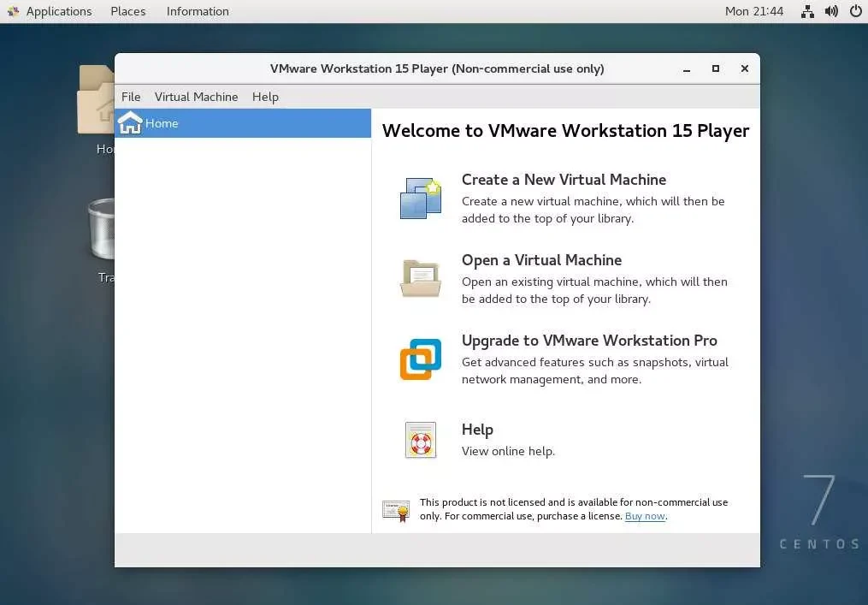Click the Open a Virtual Machine folder icon
Viewport: 868px width, 605px height.
(421, 279)
